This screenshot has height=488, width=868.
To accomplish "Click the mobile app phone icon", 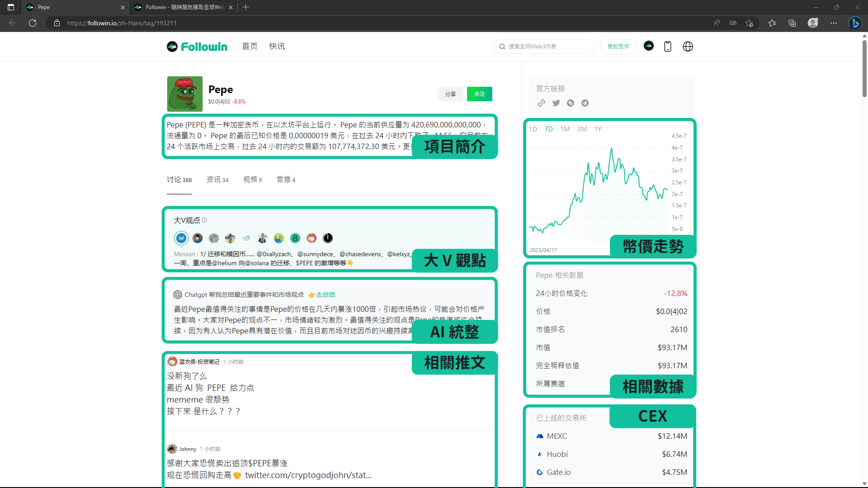I will click(x=667, y=47).
